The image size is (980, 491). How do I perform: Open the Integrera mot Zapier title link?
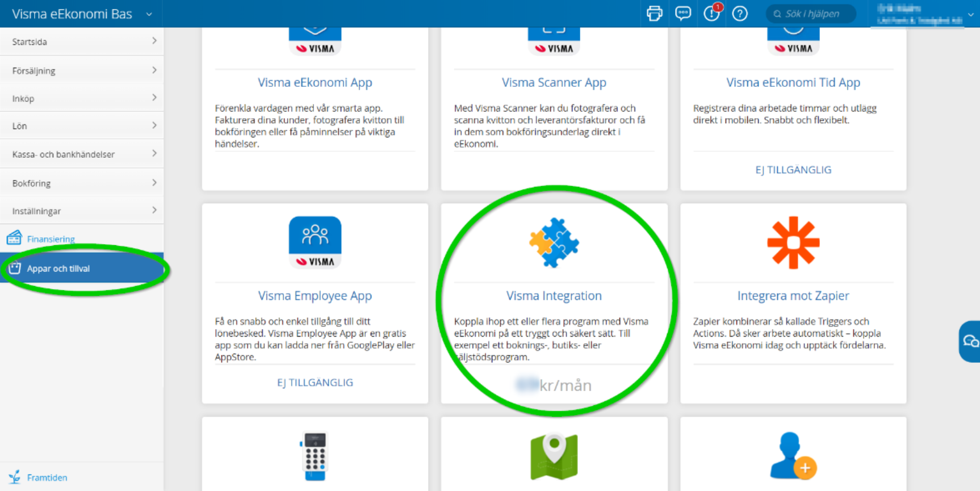click(x=793, y=296)
